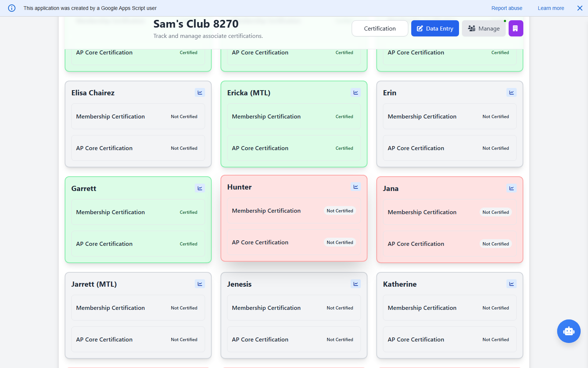Click the info icon in the notification bar
The image size is (588, 368).
click(11, 8)
